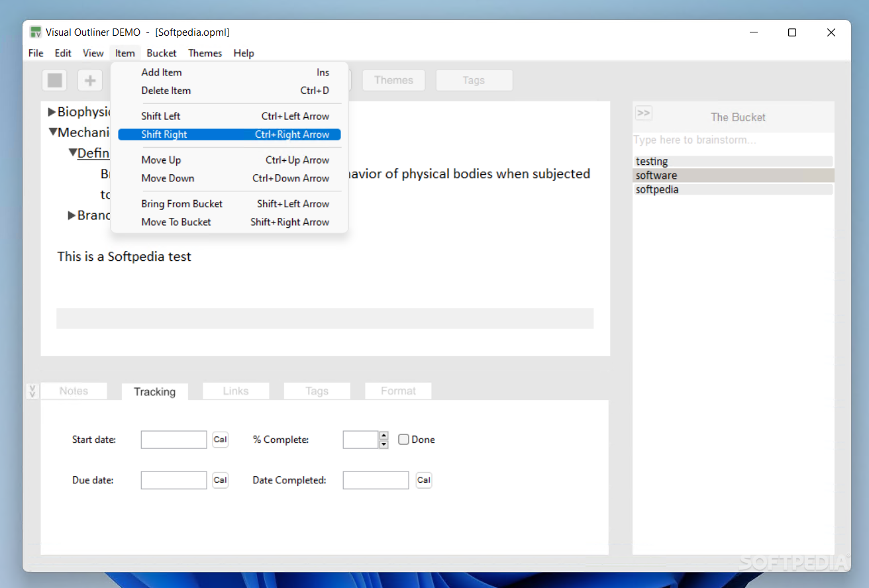Open calendar for Start date
Screen dimensions: 869x588
coord(221,440)
